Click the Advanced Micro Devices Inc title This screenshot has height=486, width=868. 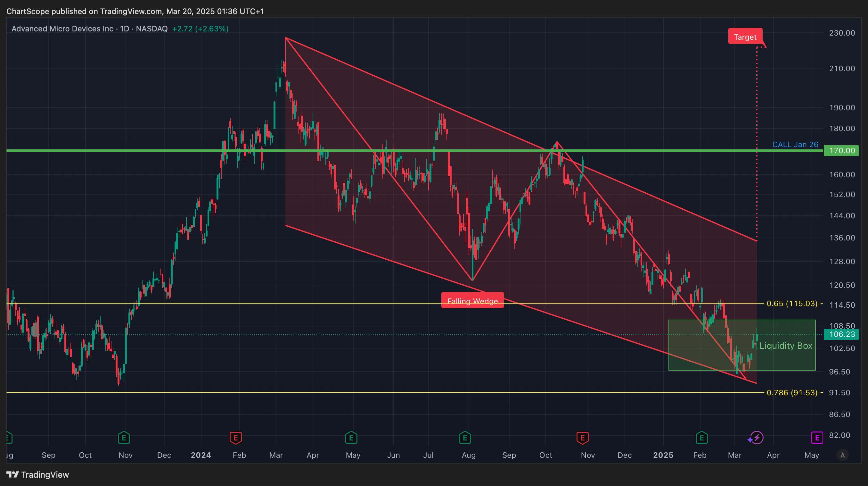click(x=62, y=29)
